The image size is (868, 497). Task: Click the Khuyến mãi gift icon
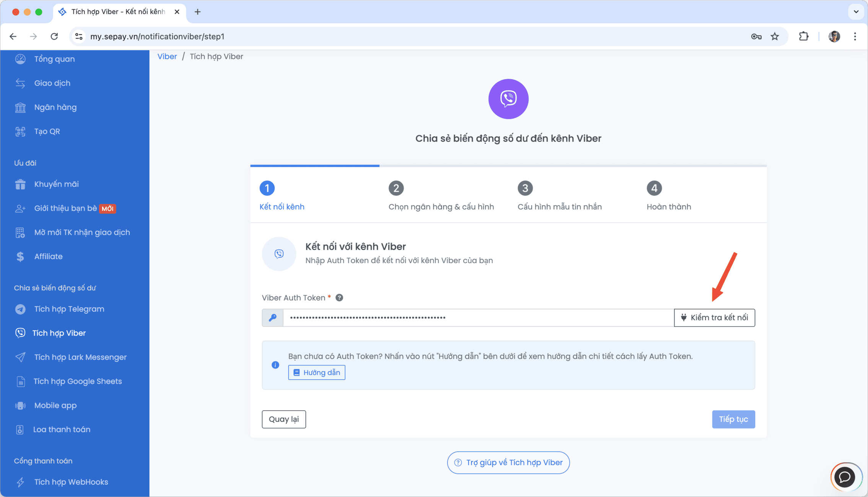pos(20,184)
